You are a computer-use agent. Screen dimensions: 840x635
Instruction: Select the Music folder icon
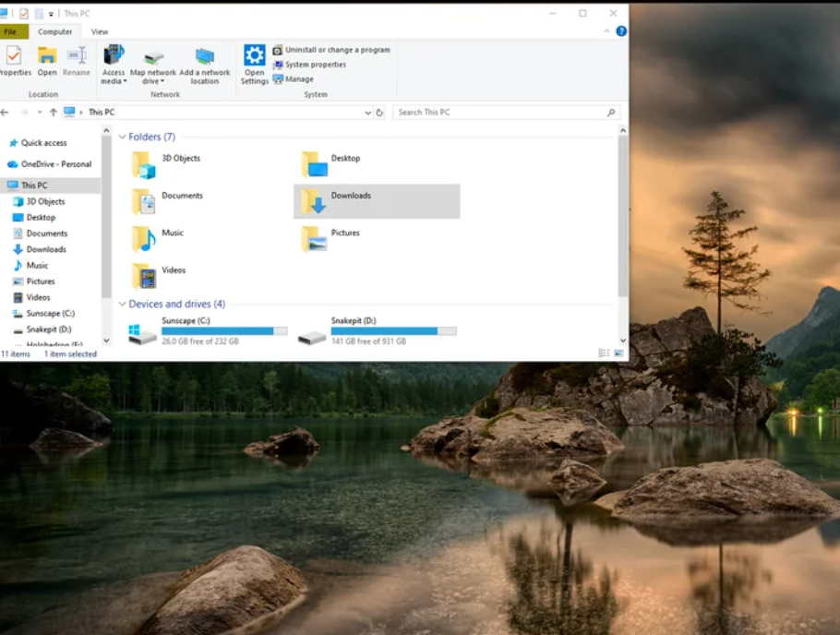point(144,239)
